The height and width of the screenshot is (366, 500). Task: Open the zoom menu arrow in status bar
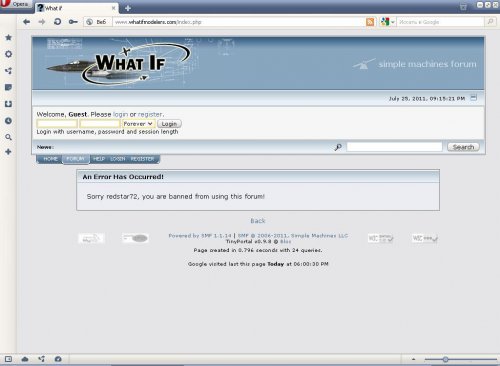[413, 359]
